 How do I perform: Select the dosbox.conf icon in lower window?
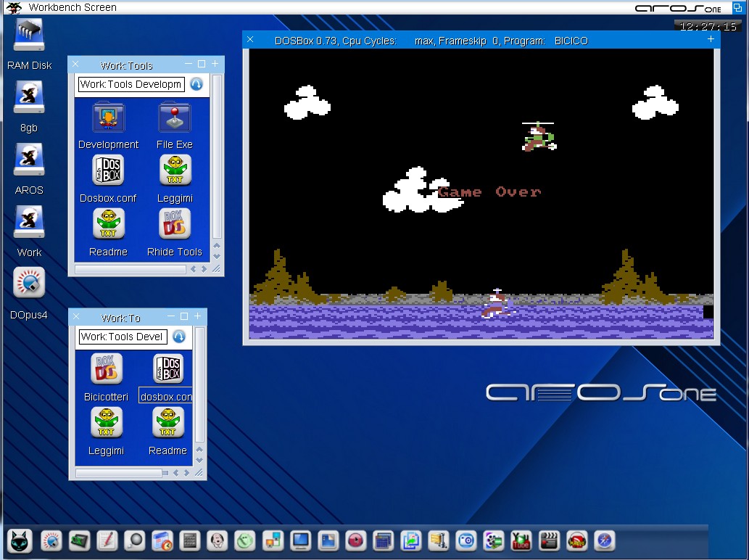pos(168,369)
